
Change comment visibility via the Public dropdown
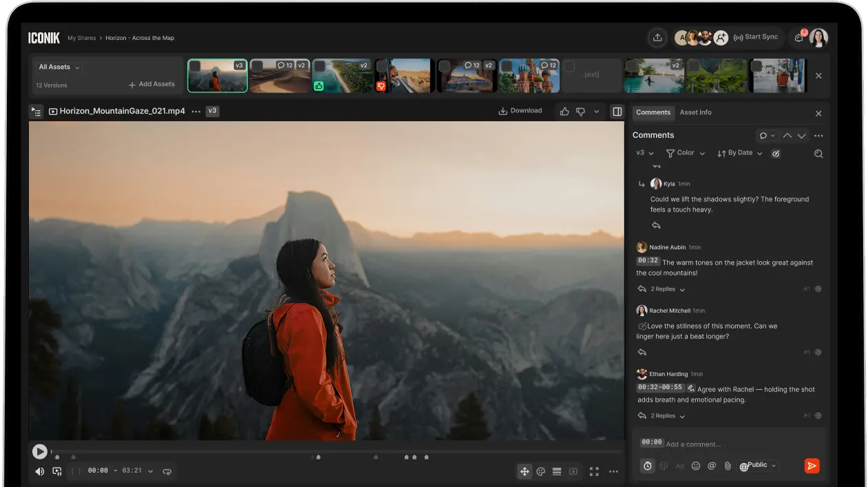(757, 465)
